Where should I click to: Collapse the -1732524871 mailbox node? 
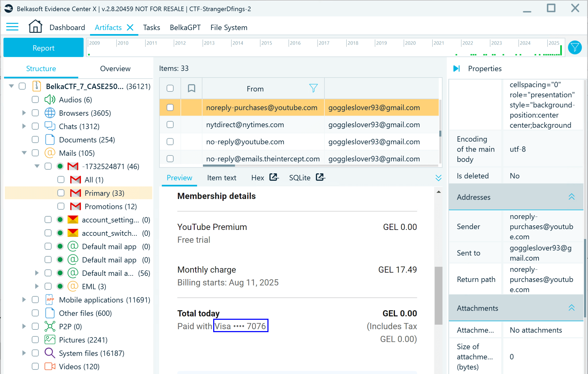[x=37, y=166]
